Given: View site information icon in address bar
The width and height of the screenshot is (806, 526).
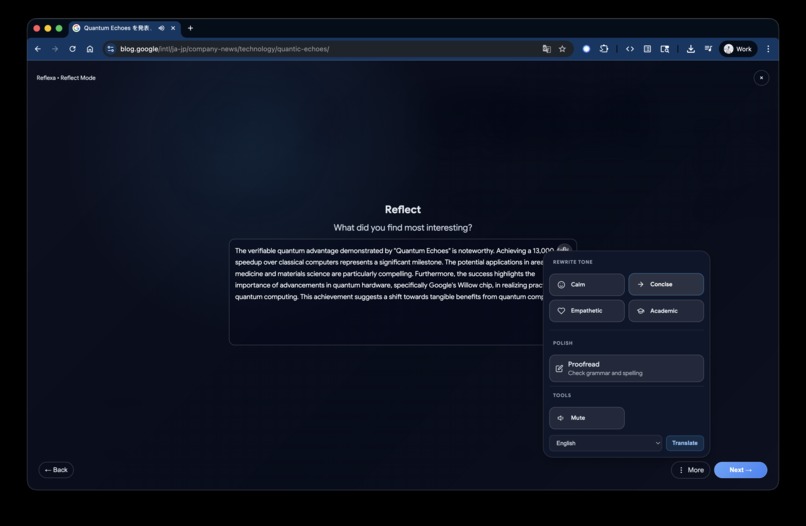Looking at the screenshot, I should point(111,49).
